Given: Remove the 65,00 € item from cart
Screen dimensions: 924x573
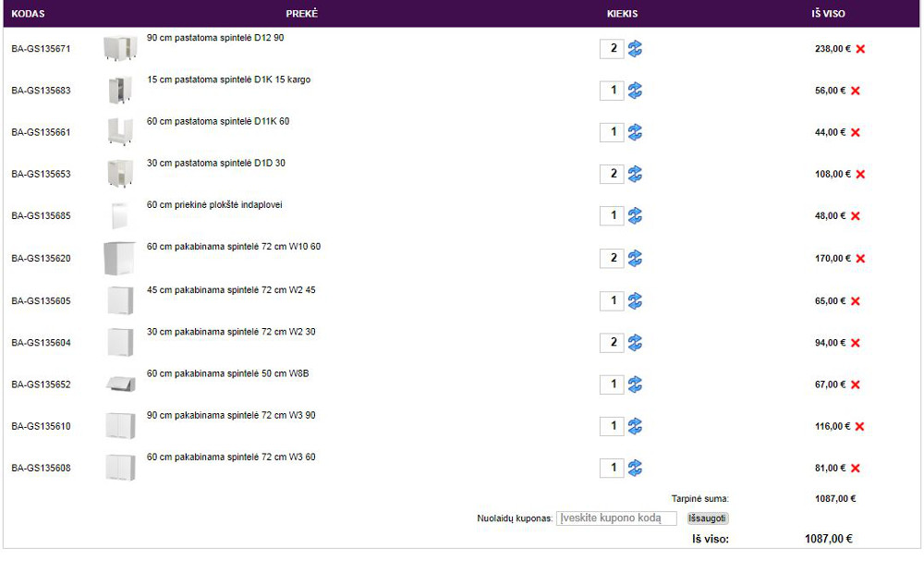Looking at the screenshot, I should 856,301.
